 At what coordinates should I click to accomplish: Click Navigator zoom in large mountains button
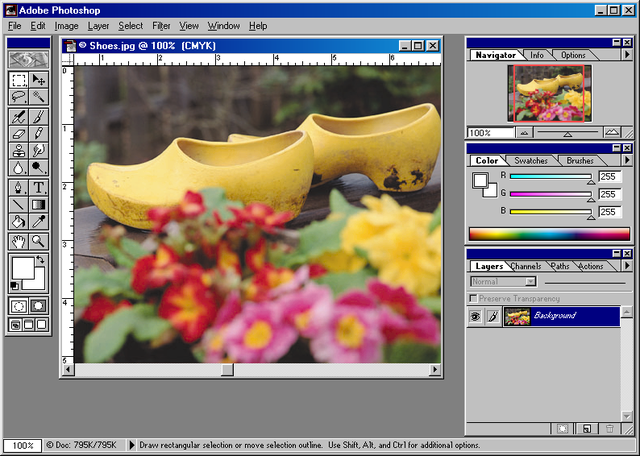pyautogui.click(x=612, y=132)
